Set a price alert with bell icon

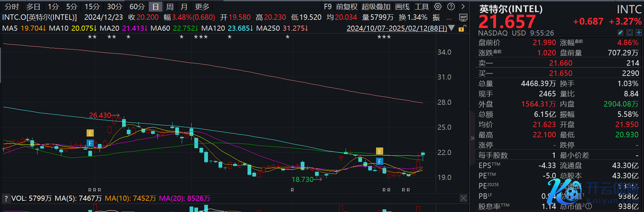(x=630, y=32)
